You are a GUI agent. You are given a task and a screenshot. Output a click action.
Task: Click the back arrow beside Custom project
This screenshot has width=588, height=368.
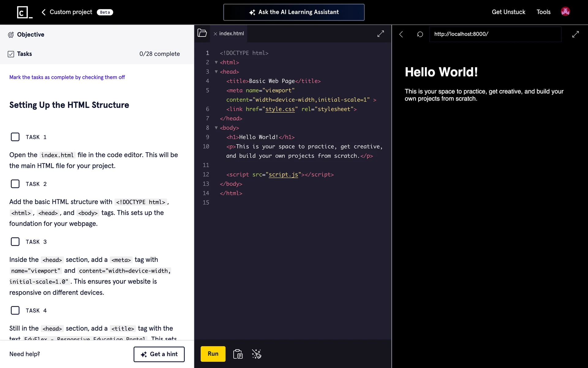[x=43, y=12]
